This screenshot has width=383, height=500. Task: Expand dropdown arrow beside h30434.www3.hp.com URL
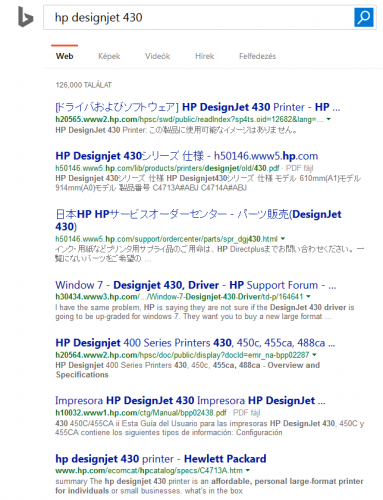pyautogui.click(x=308, y=296)
